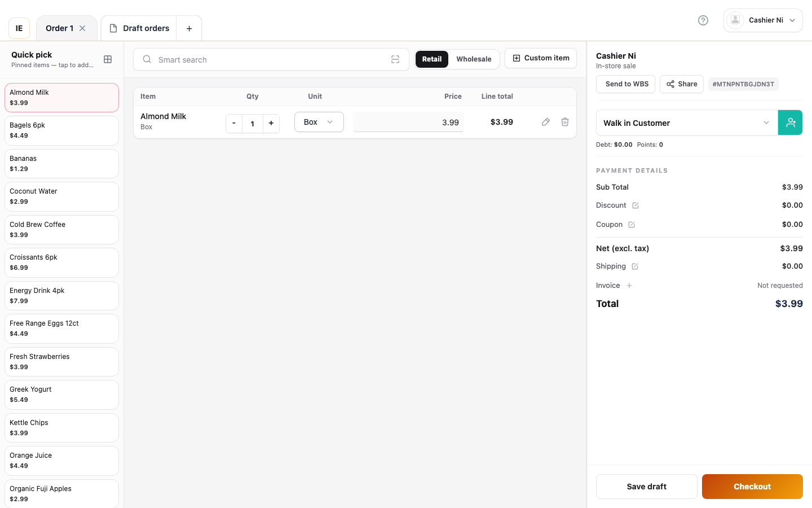Image resolution: width=812 pixels, height=508 pixels.
Task: Edit the Shipping cost
Action: [x=635, y=266]
